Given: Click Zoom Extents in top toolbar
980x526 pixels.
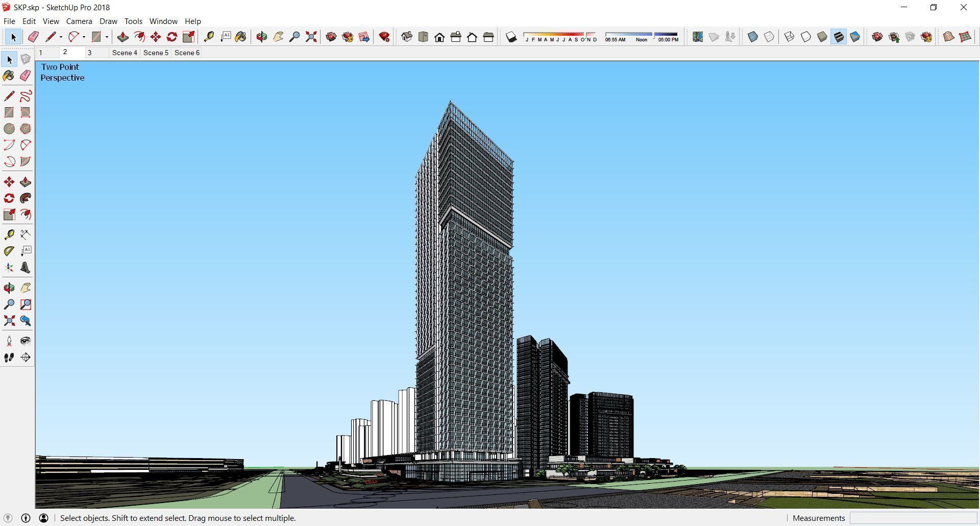Looking at the screenshot, I should [311, 37].
